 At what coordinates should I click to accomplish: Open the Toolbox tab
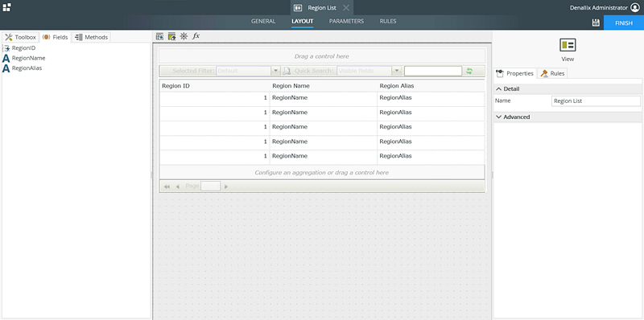point(21,37)
